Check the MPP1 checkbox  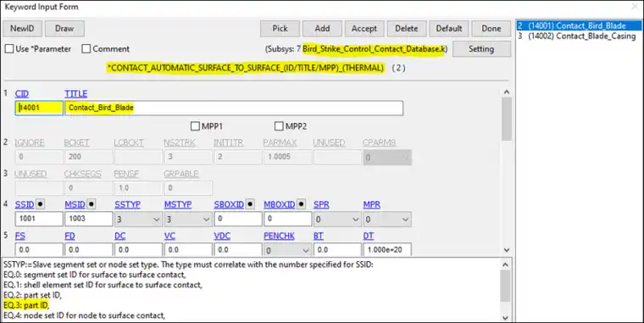point(195,126)
